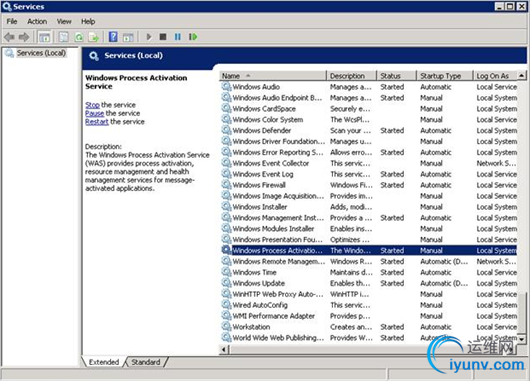Click the gear icon of Windows Firewall

tap(226, 185)
